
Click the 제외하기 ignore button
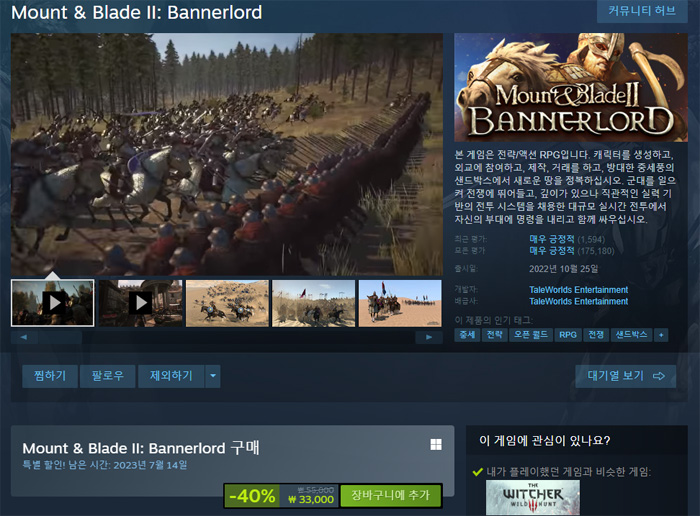click(171, 376)
